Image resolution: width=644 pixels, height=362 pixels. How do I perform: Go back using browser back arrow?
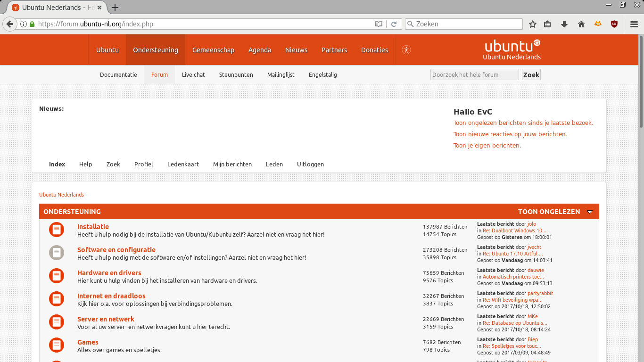pyautogui.click(x=10, y=24)
